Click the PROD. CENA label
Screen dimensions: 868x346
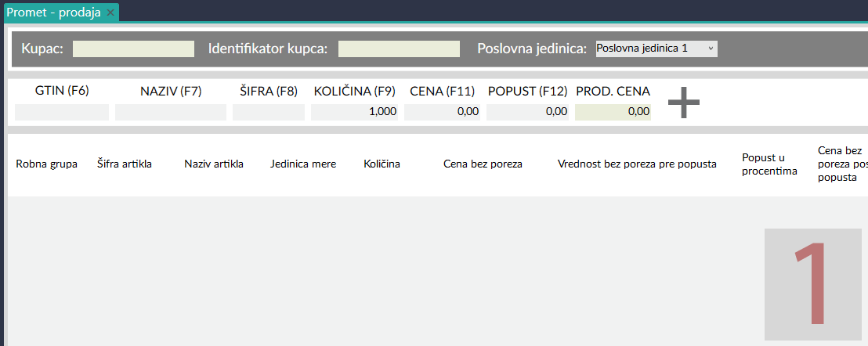click(x=613, y=92)
